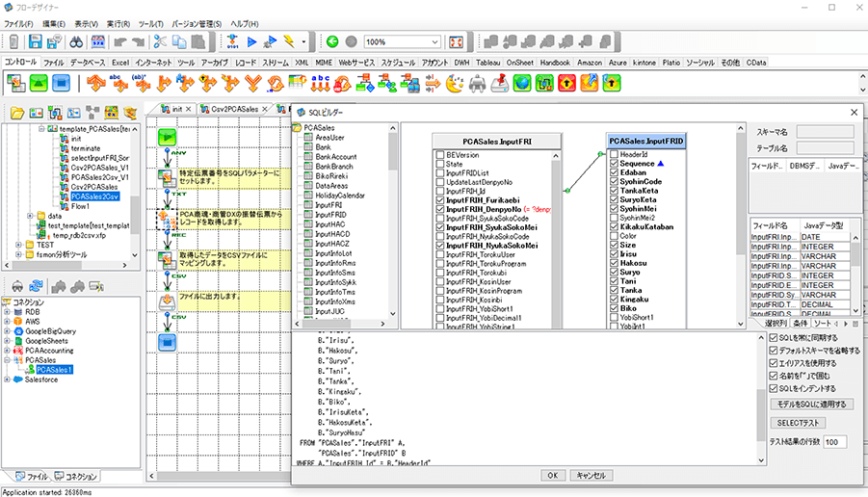Click the blue run flow play icon
The width and height of the screenshot is (868, 497).
click(252, 42)
